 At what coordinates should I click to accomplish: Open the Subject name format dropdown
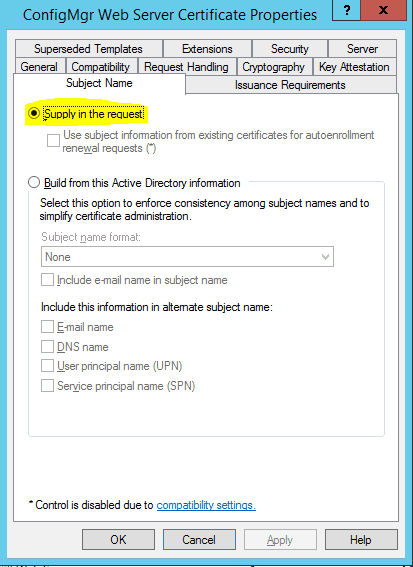pos(187,257)
